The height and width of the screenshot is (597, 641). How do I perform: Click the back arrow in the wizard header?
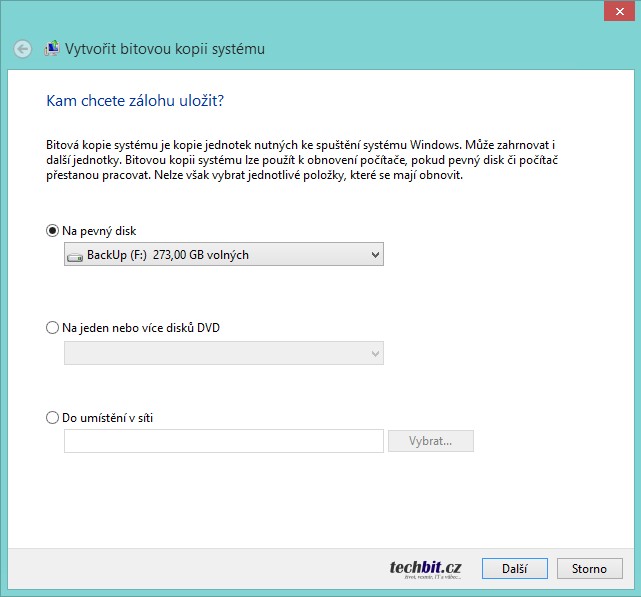tap(23, 49)
